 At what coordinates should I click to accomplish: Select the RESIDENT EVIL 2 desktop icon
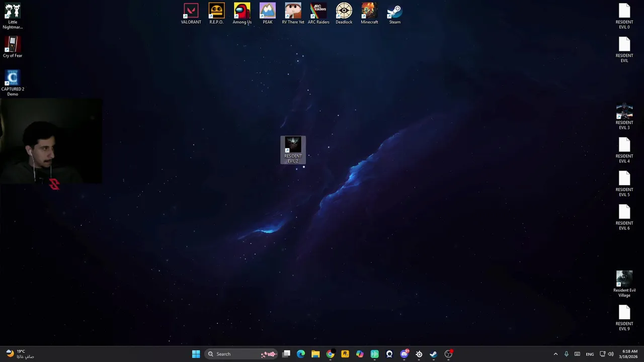click(293, 150)
